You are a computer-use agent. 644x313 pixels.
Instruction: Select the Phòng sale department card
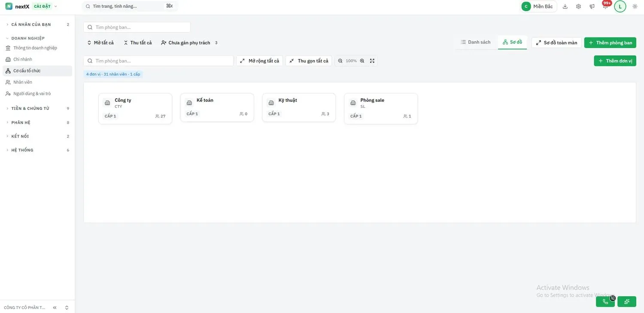coord(381,109)
